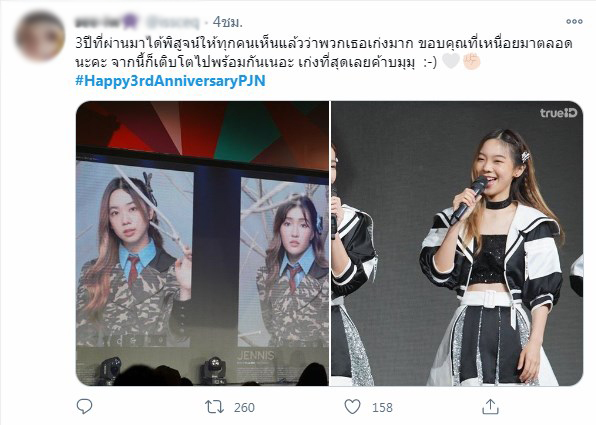Open left photo of screen portraits
596x425 pixels.
(202, 243)
